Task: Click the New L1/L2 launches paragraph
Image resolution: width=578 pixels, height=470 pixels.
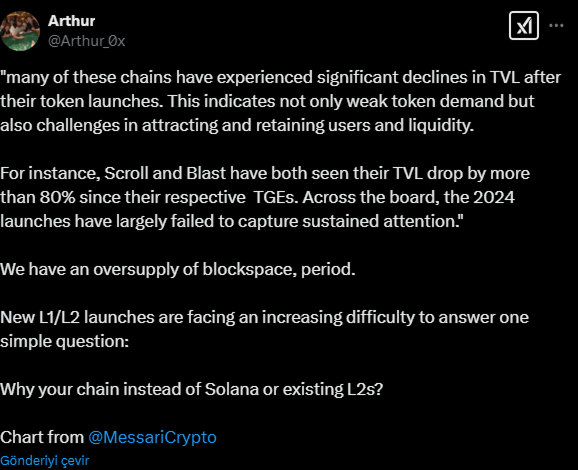Action: click(x=264, y=329)
